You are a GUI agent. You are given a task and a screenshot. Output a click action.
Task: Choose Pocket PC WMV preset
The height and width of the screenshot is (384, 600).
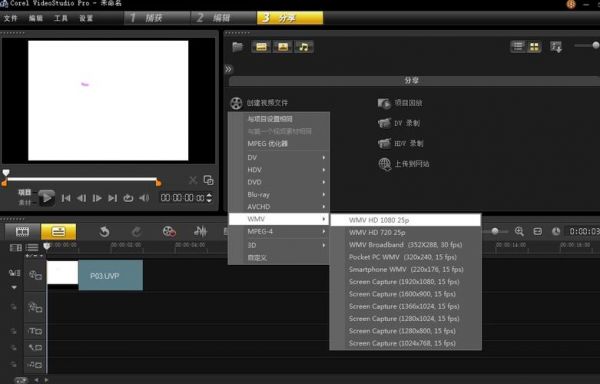click(x=405, y=257)
